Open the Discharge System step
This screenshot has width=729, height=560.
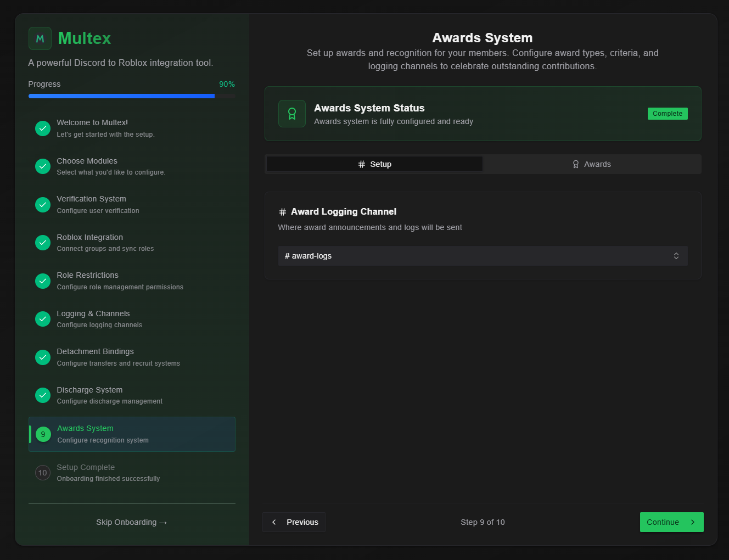pos(132,395)
